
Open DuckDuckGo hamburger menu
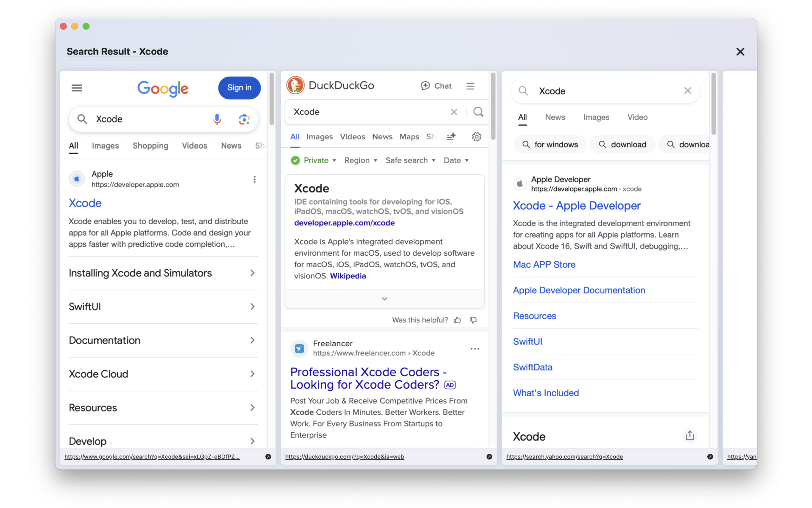click(470, 86)
